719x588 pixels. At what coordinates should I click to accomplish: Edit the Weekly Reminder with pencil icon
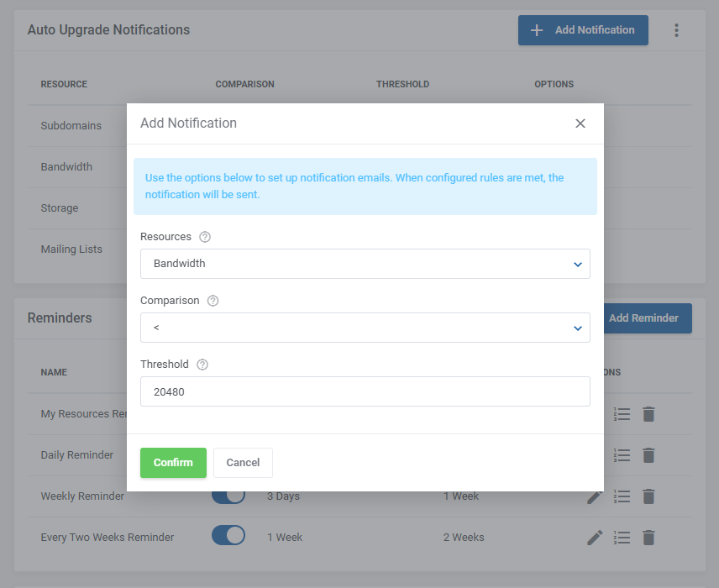[x=595, y=496]
